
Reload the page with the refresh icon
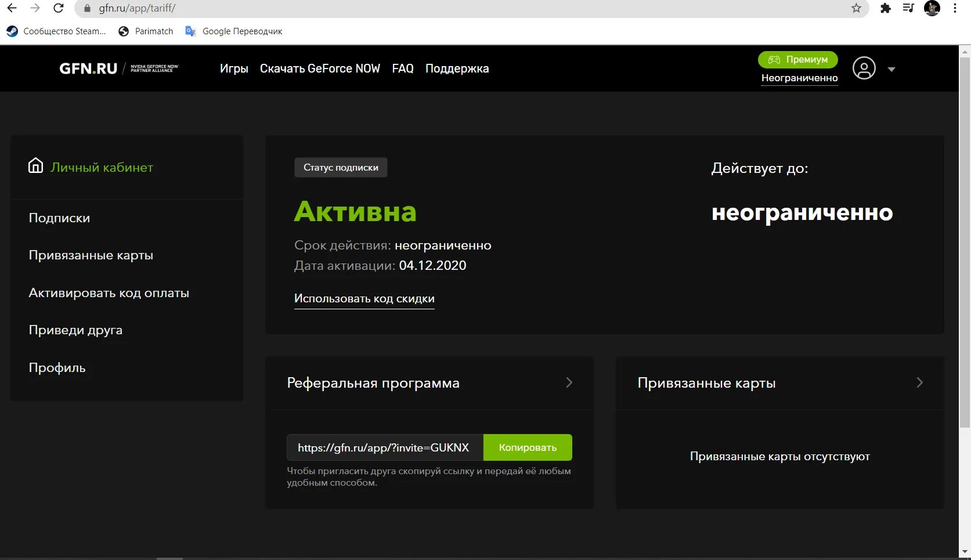coord(59,8)
